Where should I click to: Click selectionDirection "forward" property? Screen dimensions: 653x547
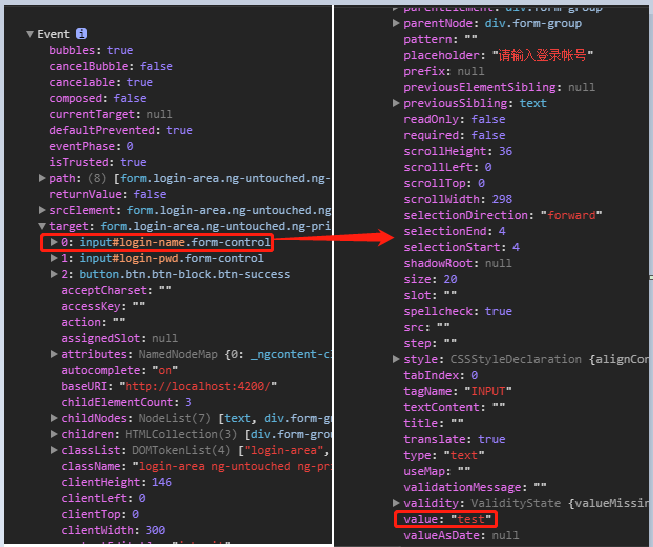point(503,215)
